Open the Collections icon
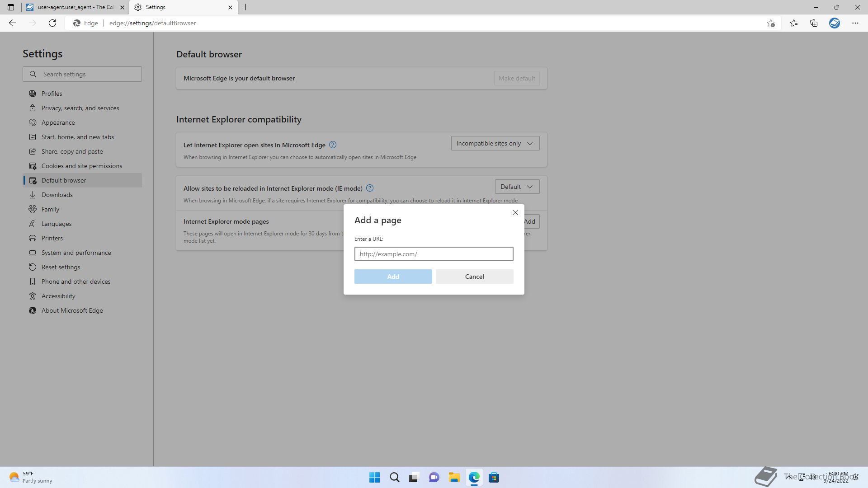 814,23
